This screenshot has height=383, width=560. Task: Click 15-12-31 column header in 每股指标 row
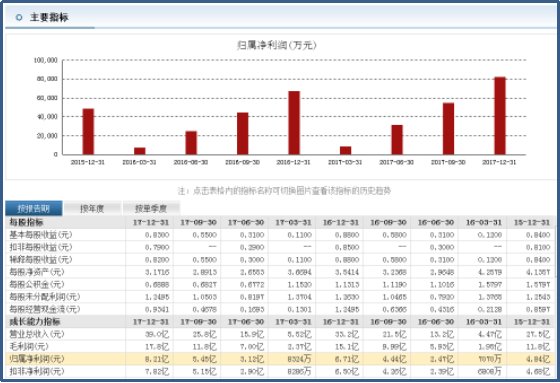point(532,222)
